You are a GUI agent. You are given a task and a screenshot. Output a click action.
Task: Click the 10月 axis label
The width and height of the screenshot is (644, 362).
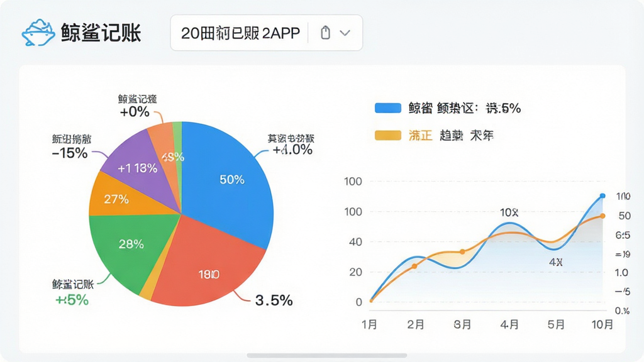click(602, 325)
